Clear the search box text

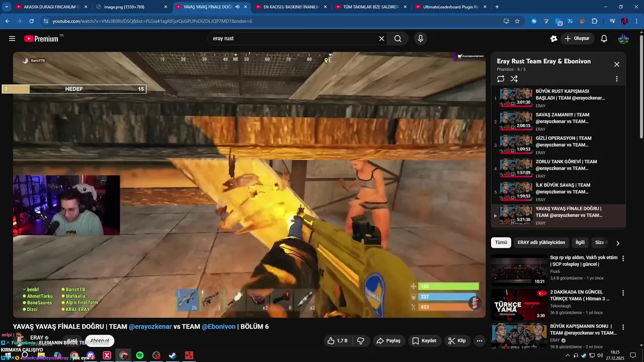pos(381,39)
